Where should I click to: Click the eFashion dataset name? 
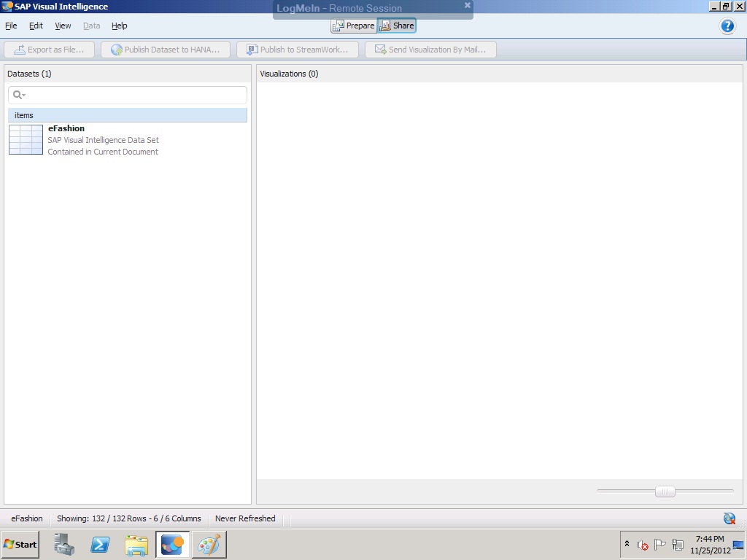[66, 128]
